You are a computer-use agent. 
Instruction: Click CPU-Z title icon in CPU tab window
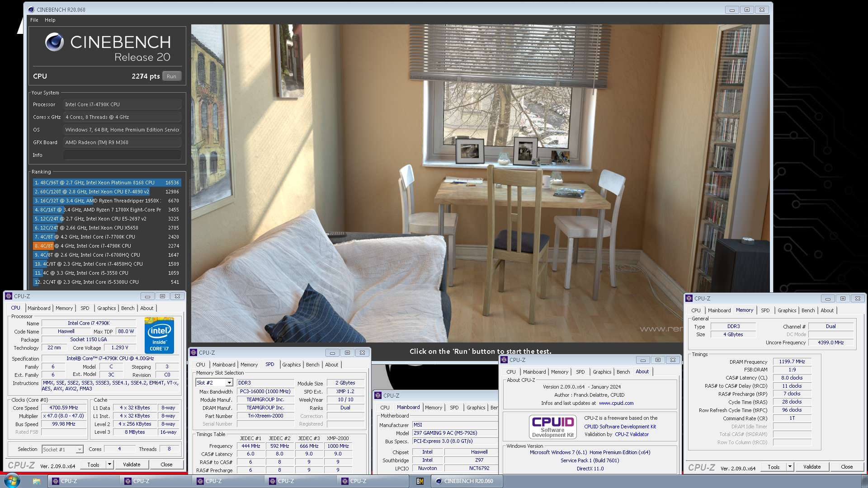pos(9,296)
